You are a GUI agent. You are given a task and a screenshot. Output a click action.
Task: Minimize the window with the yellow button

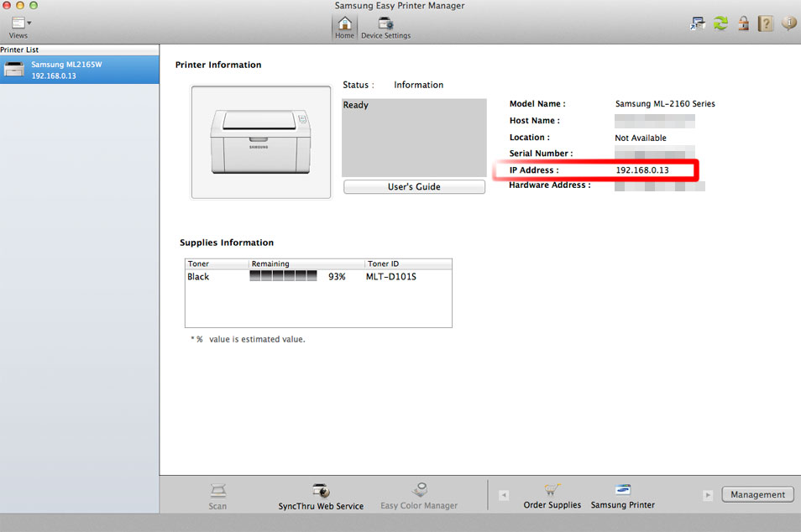tap(20, 5)
